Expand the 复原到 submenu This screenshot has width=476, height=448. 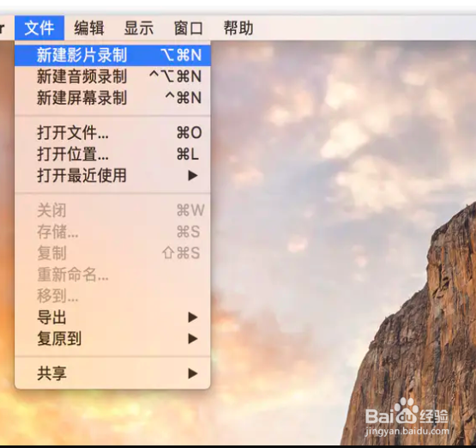coord(112,339)
